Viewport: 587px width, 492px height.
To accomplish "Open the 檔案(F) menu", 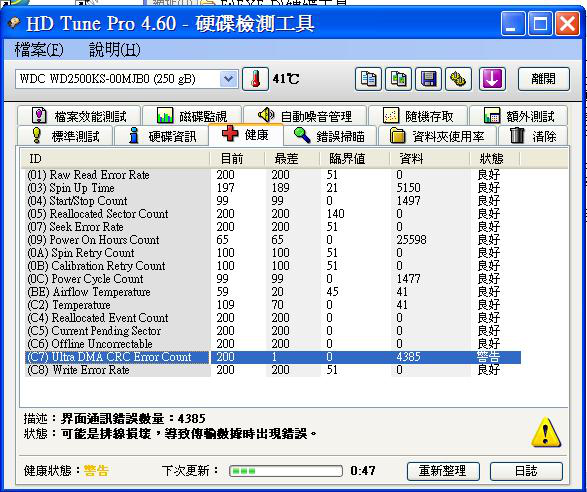I will 39,50.
